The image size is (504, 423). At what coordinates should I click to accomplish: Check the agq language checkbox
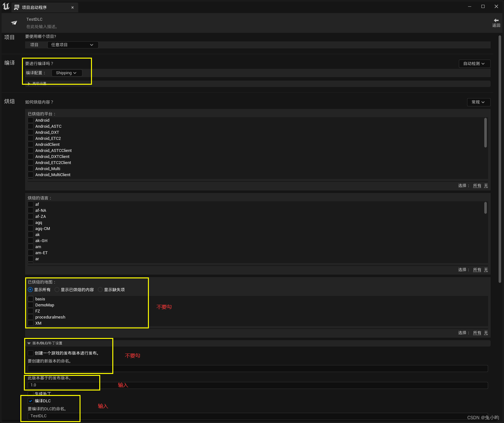31,222
